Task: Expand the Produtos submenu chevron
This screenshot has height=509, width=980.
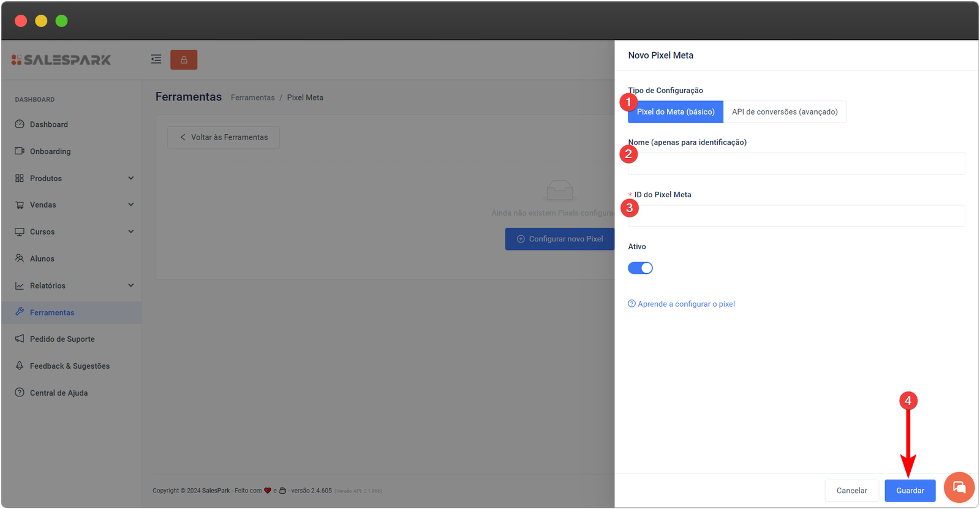Action: (x=130, y=178)
